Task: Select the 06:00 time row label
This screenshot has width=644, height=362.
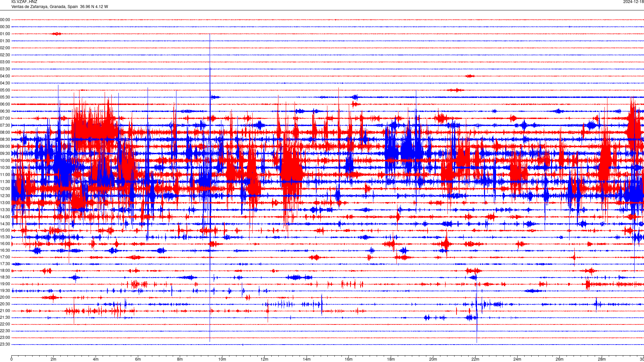Action: (5, 104)
